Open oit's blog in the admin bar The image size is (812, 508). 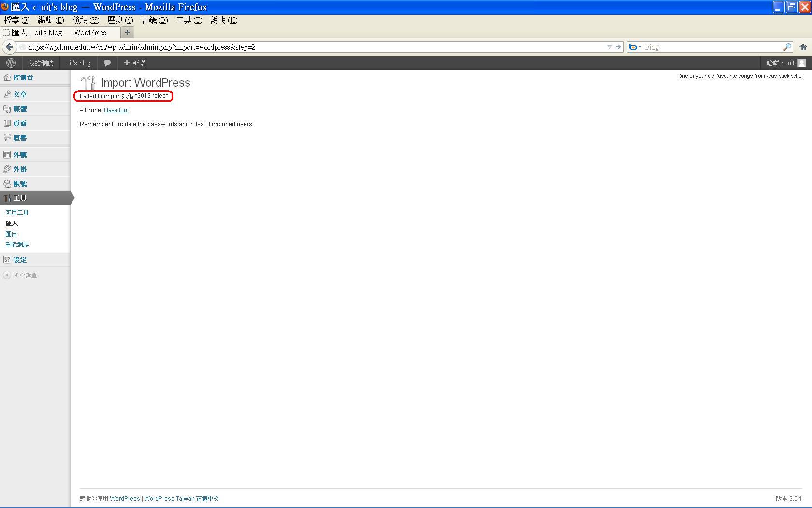pos(78,63)
